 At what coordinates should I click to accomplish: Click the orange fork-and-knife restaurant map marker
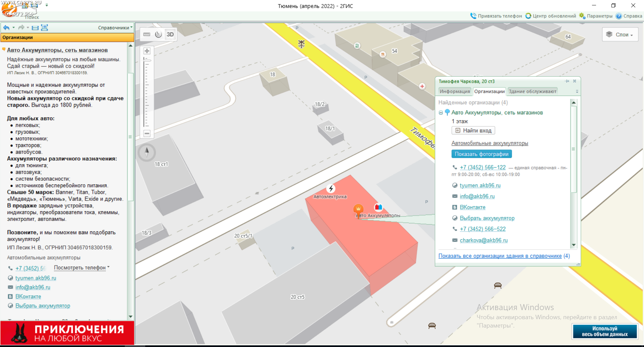[383, 54]
